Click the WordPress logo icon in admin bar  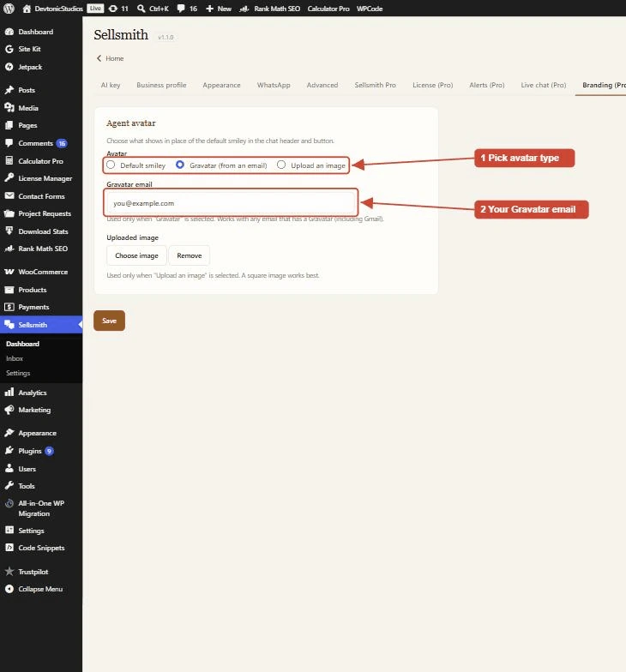pos(9,9)
